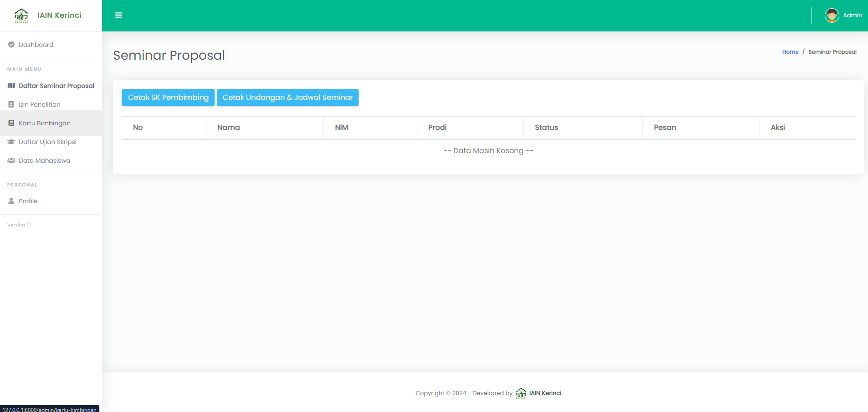Click the Dashboard checkmark icon

11,45
